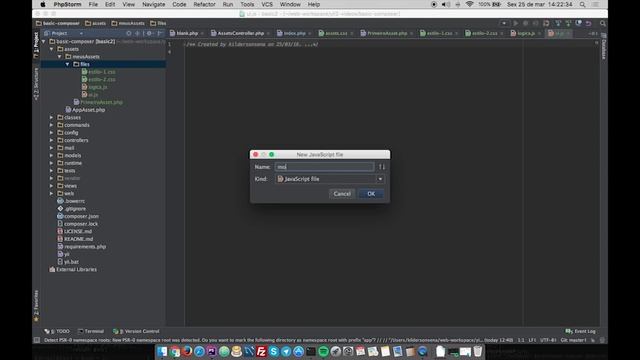Screen dimensions: 640x360
Task: Expand the models folder
Action: (51, 156)
